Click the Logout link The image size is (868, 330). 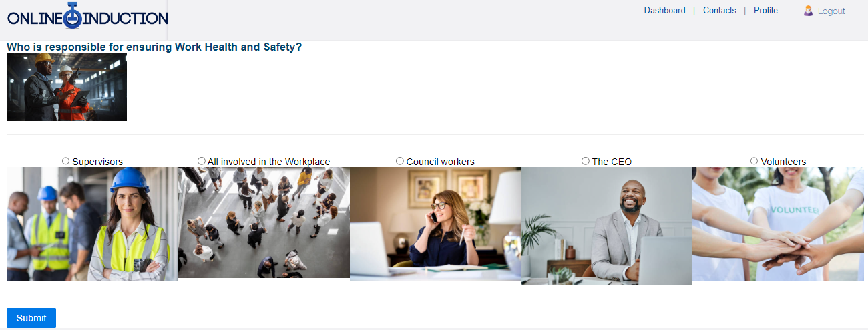(831, 11)
